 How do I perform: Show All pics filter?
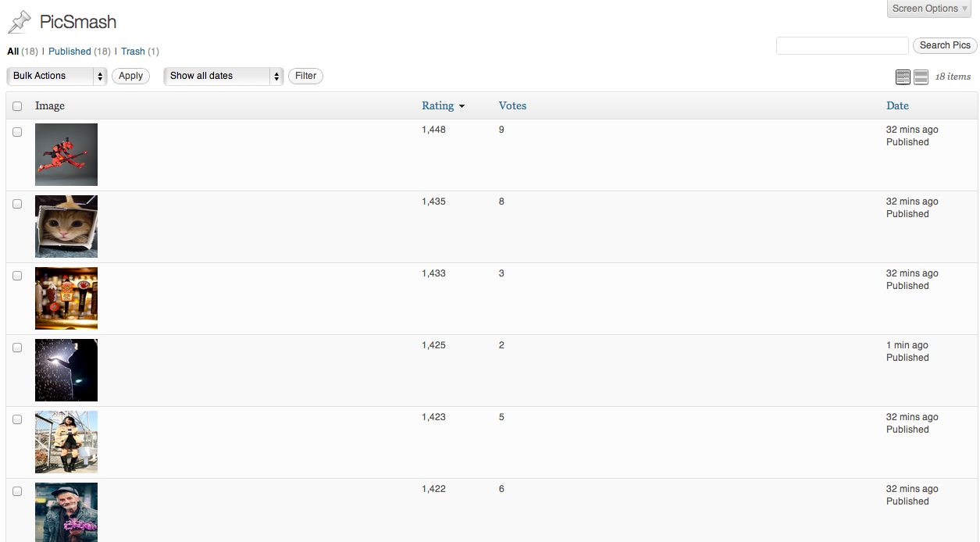coord(13,52)
